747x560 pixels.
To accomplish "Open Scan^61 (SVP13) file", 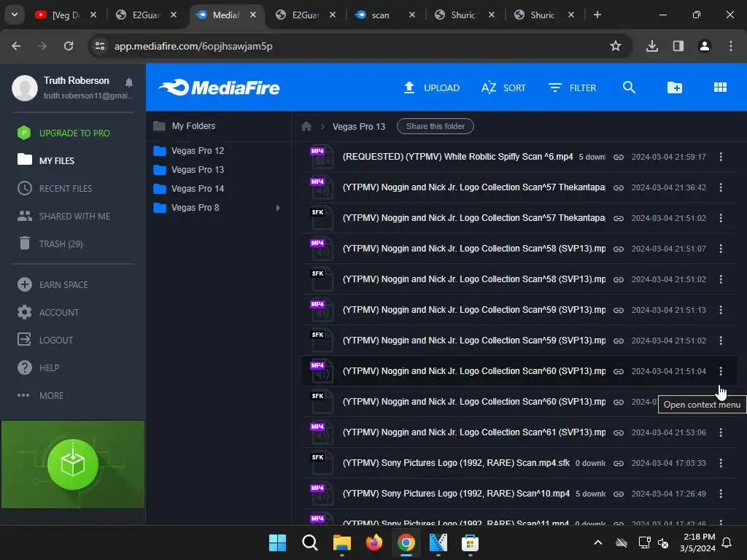I will 474,432.
